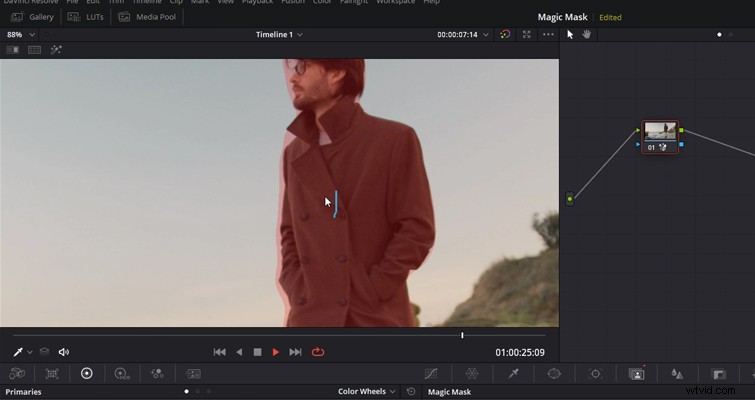Open the Color Warper palette
This screenshot has height=400, width=755.
point(472,374)
